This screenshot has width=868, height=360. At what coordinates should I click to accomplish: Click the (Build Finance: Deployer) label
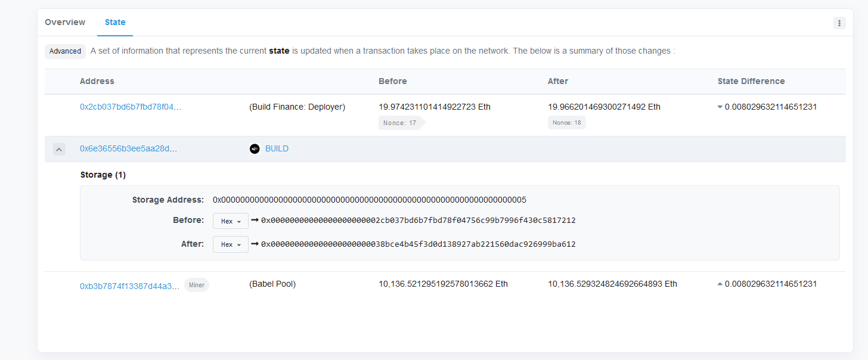pyautogui.click(x=297, y=107)
